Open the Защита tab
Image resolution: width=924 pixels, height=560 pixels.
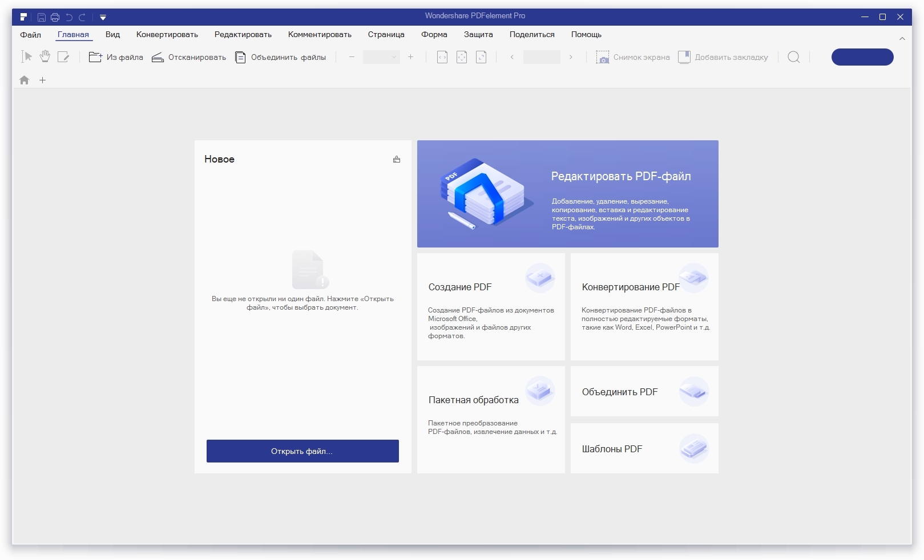pos(478,35)
